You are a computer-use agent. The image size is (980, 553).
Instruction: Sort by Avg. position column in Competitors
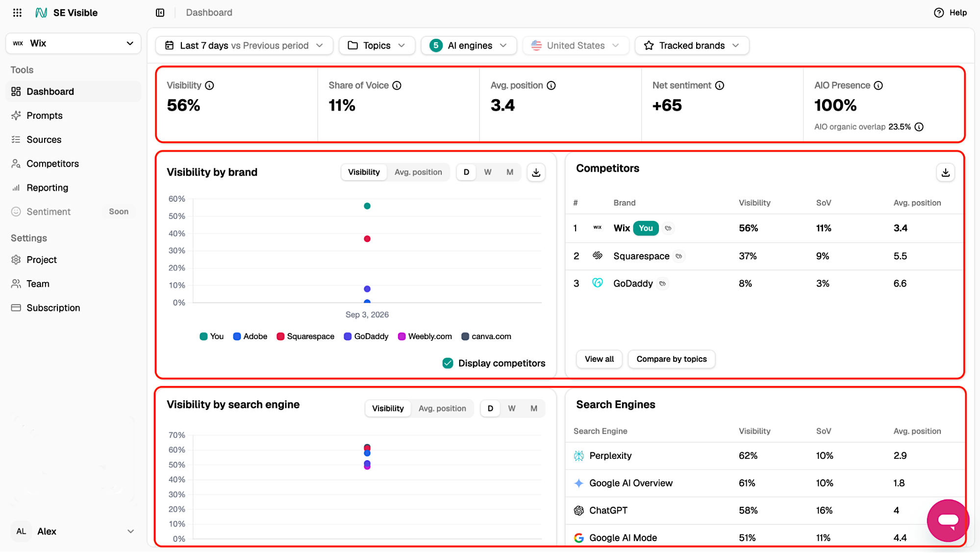coord(917,203)
